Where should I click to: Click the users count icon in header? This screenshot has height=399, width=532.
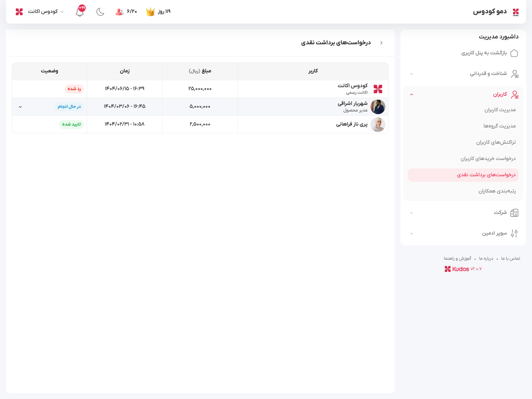click(x=119, y=11)
